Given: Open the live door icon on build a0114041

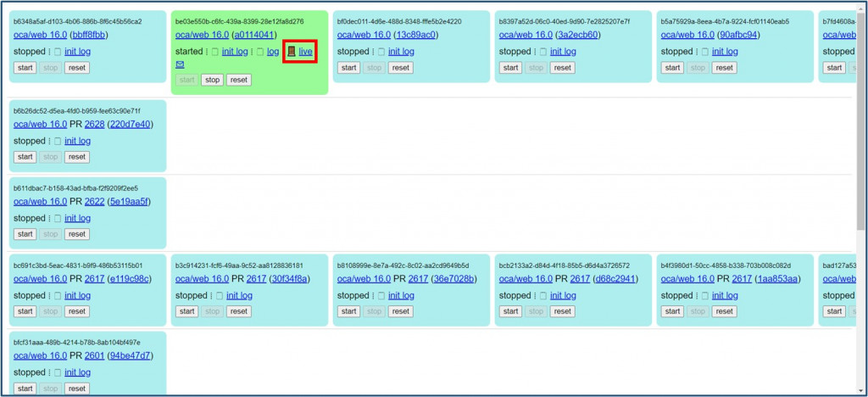Looking at the screenshot, I should [292, 52].
